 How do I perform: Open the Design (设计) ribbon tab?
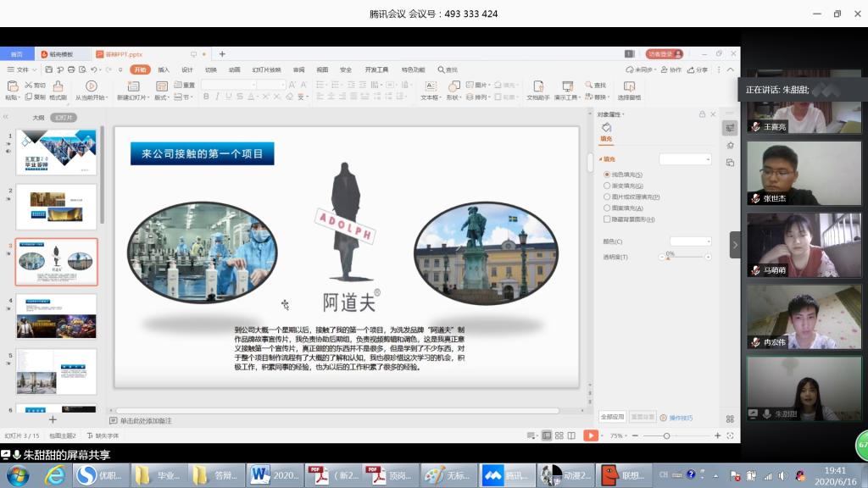coord(187,69)
